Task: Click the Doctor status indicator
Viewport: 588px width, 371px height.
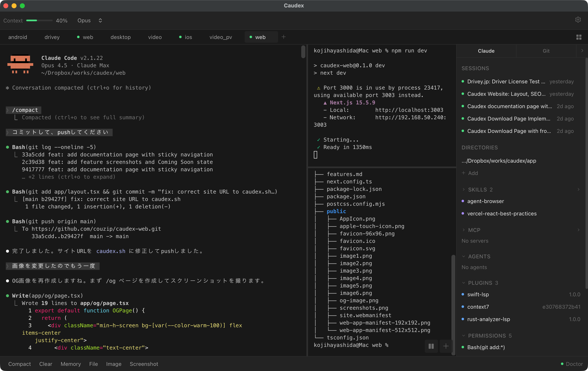Action: pos(572,364)
